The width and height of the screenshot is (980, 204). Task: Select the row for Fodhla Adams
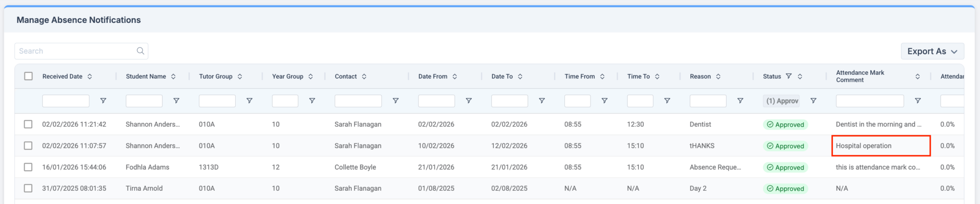tap(28, 167)
